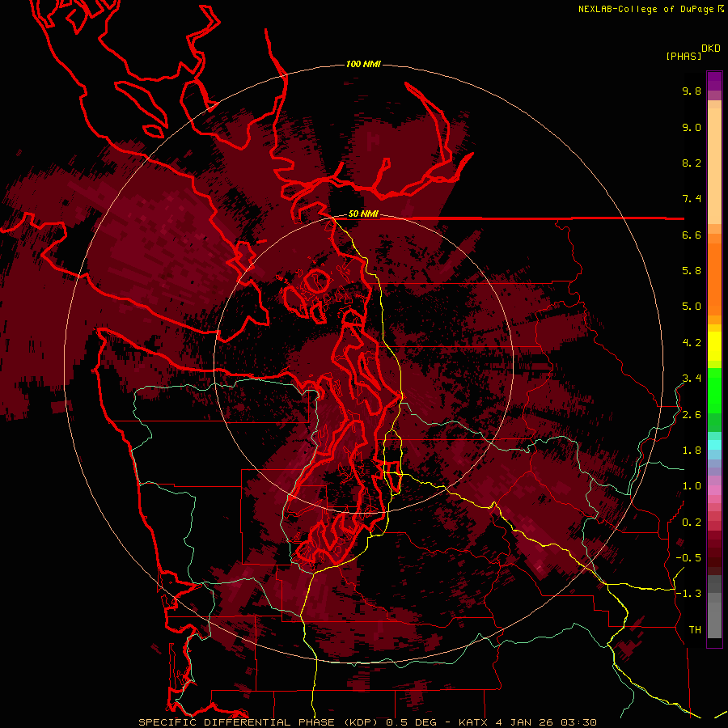Pick the cyan segment of the color bar
This screenshot has height=728, width=728.
click(x=714, y=445)
